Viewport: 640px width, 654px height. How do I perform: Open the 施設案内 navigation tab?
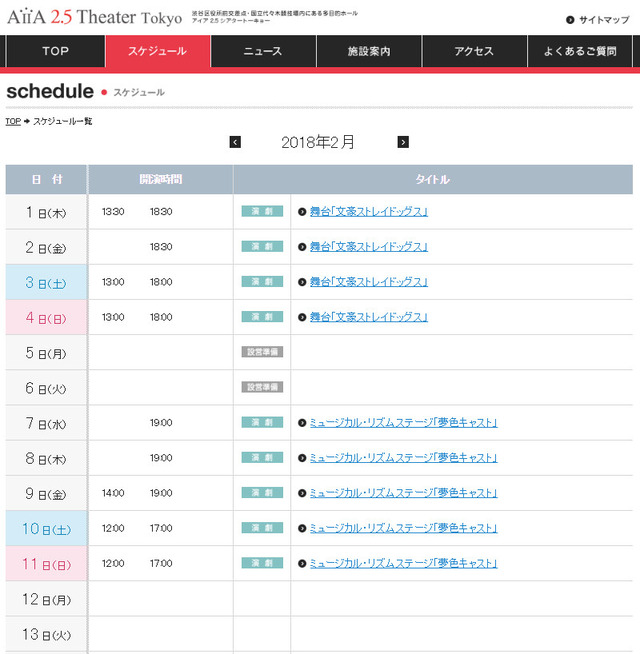pyautogui.click(x=369, y=51)
